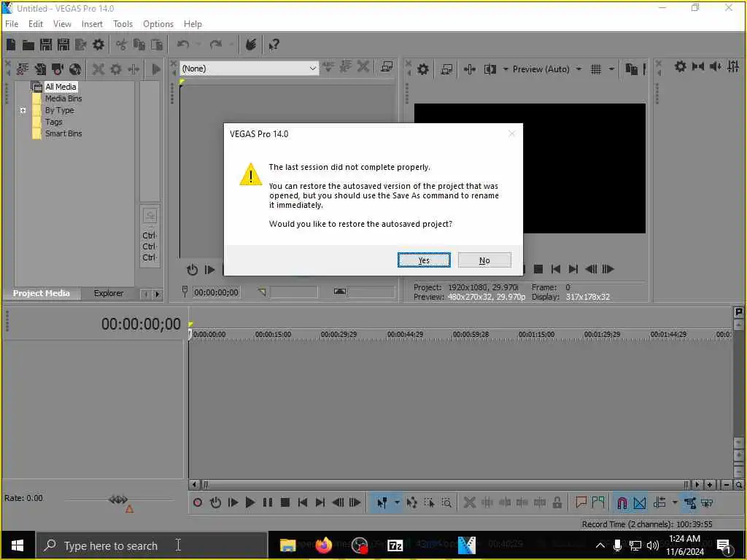Image resolution: width=747 pixels, height=560 pixels.
Task: Open the Undo history dropdown arrow
Action: (x=198, y=44)
